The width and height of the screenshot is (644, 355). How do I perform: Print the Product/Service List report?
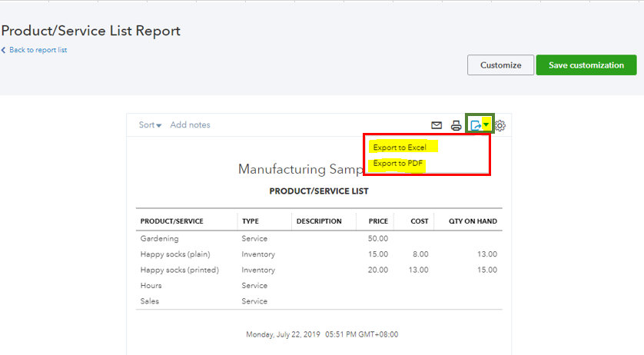[456, 125]
